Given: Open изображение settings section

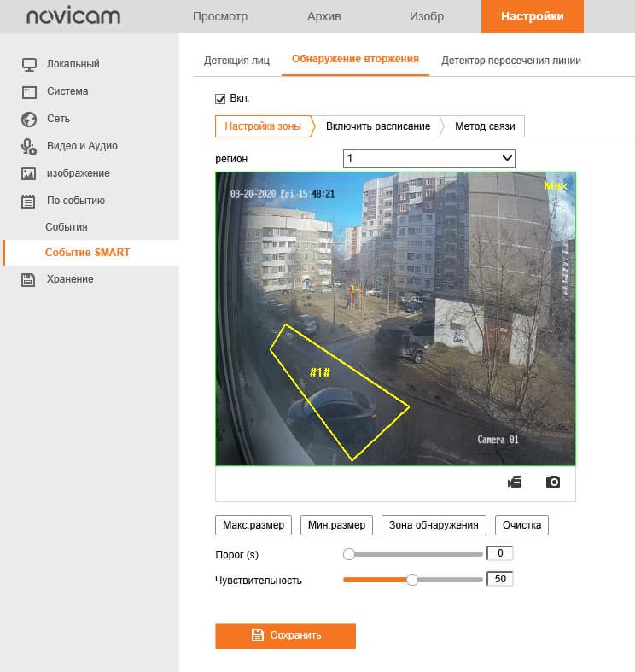Looking at the screenshot, I should 79,173.
